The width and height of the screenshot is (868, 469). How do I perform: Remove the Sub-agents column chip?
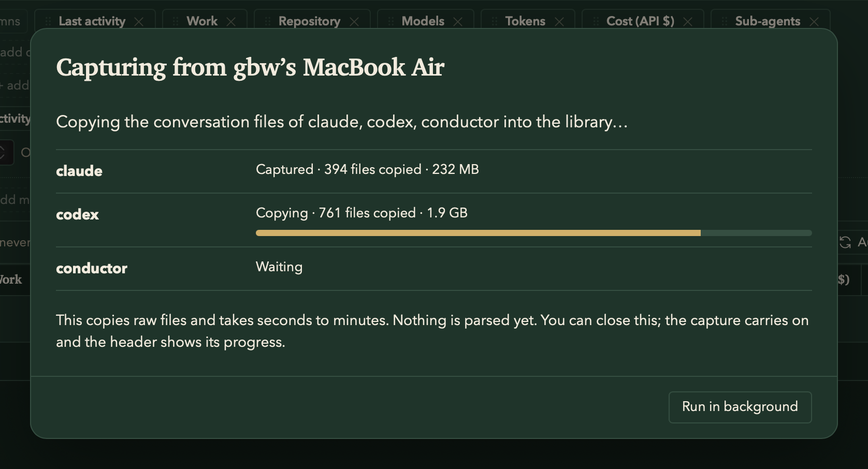click(814, 22)
